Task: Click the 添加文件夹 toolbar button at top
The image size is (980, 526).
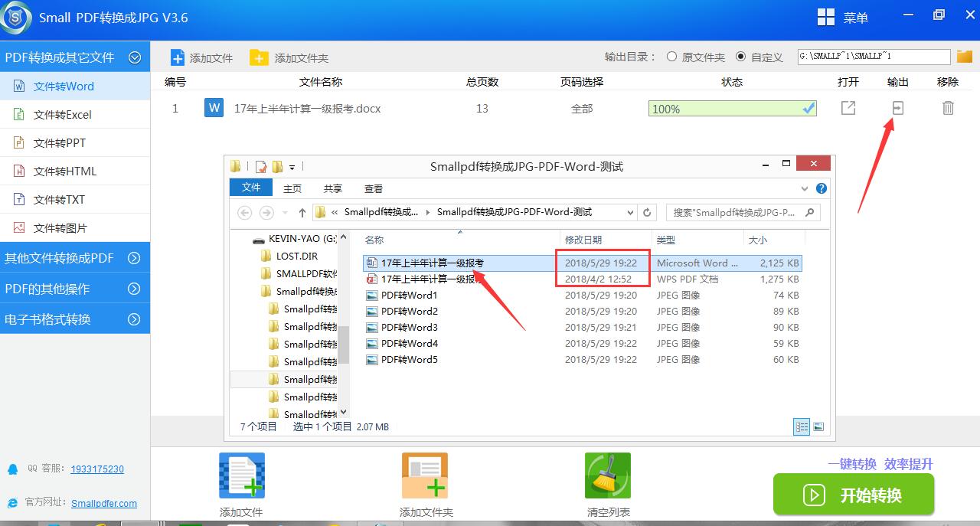Action: [x=289, y=57]
